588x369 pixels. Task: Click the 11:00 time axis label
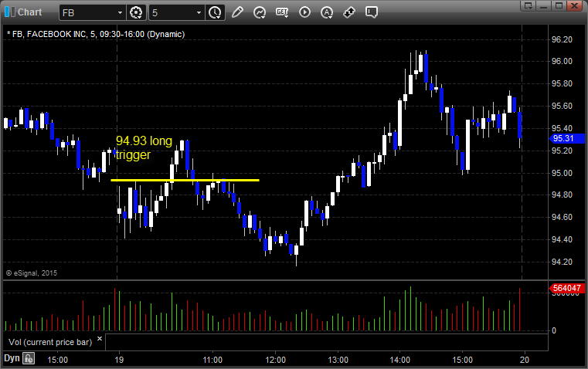[212, 360]
